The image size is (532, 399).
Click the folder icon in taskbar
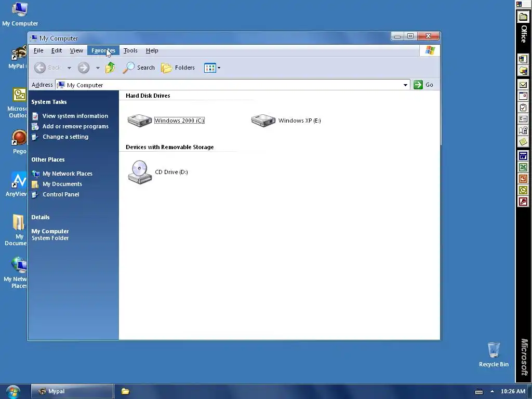126,391
